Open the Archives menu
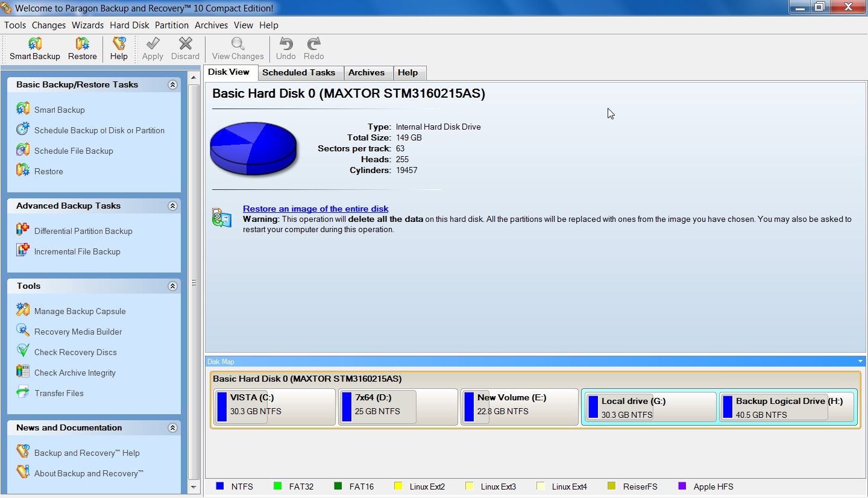The height and width of the screenshot is (498, 868). point(211,25)
